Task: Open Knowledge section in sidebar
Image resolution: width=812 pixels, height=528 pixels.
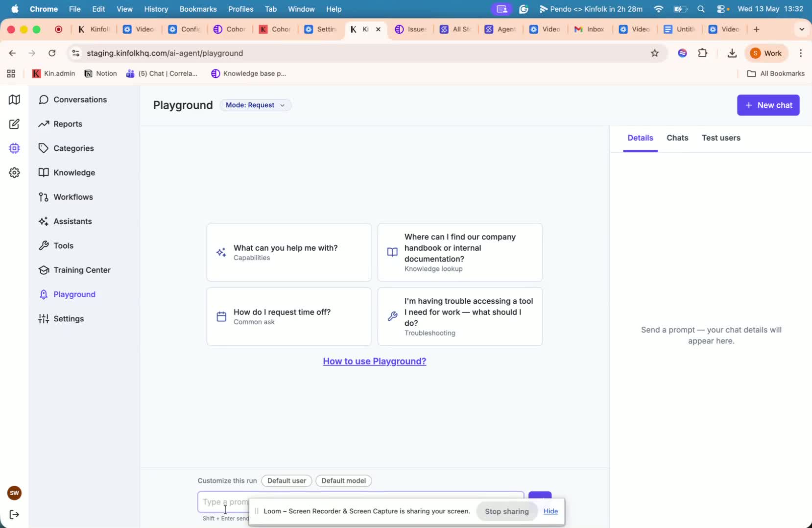Action: [x=67, y=172]
